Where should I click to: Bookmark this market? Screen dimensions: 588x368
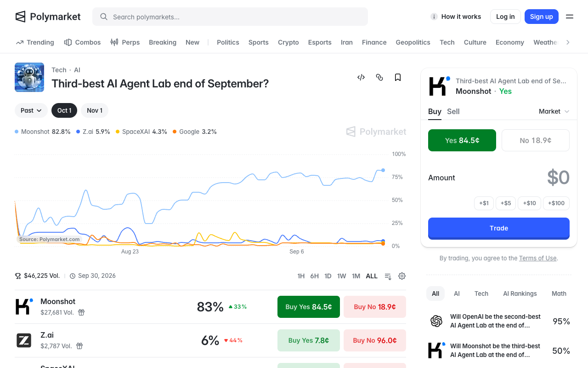coord(398,77)
